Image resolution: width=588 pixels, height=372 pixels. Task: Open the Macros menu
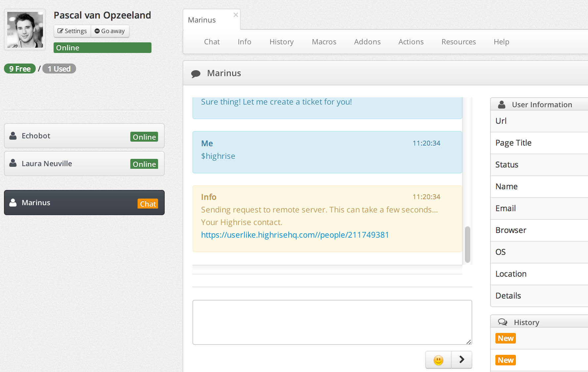324,42
